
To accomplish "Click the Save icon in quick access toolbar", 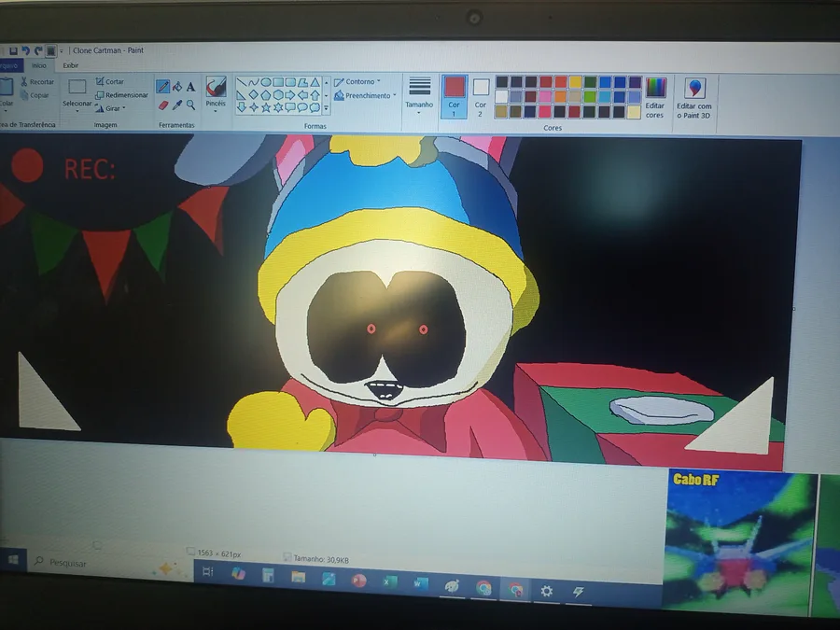I will click(x=13, y=51).
